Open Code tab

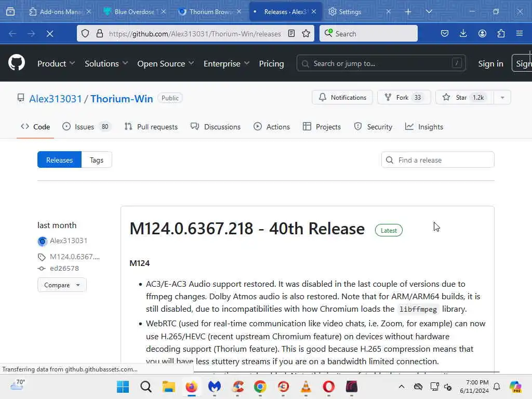click(35, 127)
